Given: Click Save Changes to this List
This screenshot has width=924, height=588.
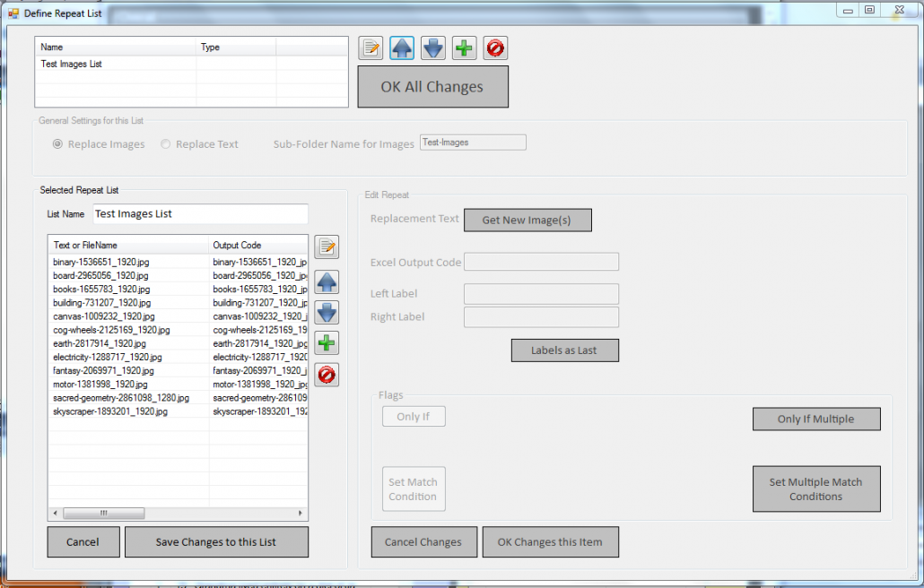Looking at the screenshot, I should coord(216,542).
